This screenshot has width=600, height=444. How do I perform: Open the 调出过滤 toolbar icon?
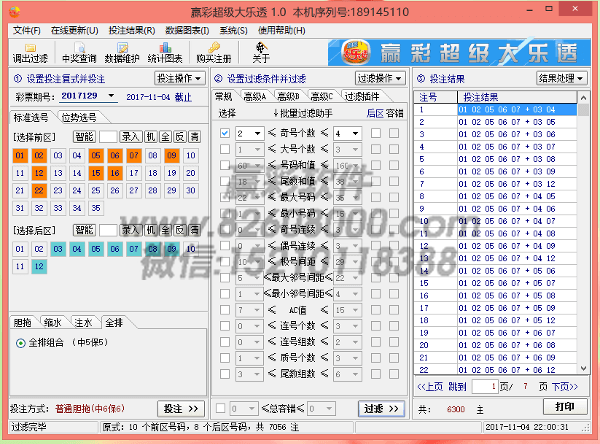click(x=30, y=53)
